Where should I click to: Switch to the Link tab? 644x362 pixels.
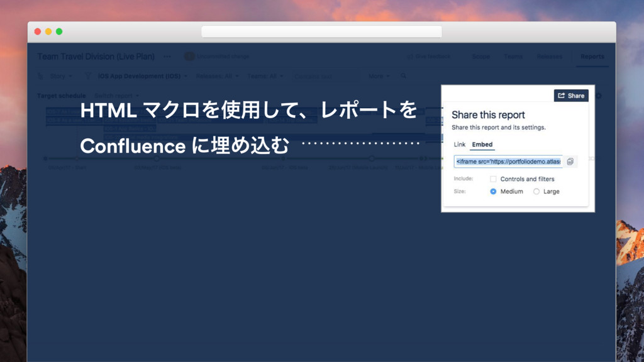(x=460, y=145)
